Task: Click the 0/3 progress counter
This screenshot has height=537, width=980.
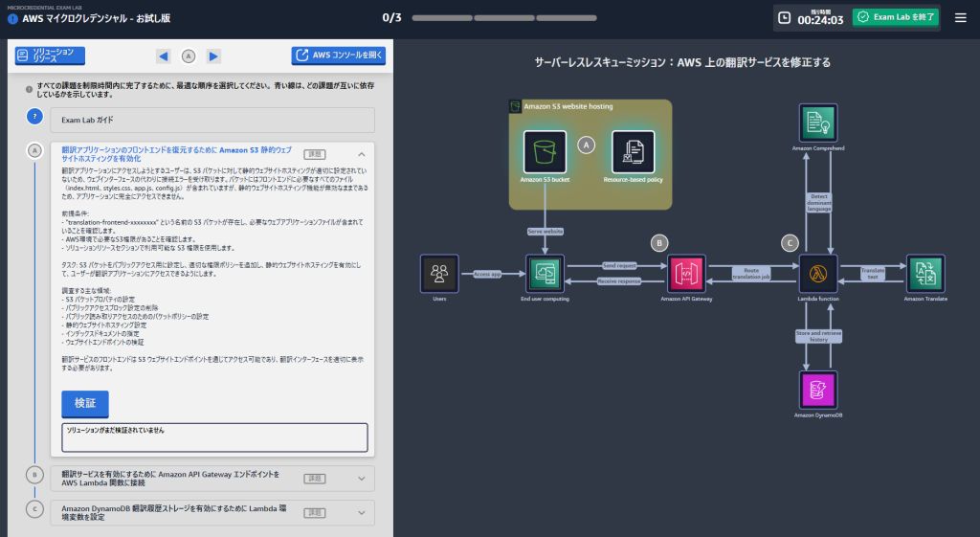Action: click(x=391, y=17)
